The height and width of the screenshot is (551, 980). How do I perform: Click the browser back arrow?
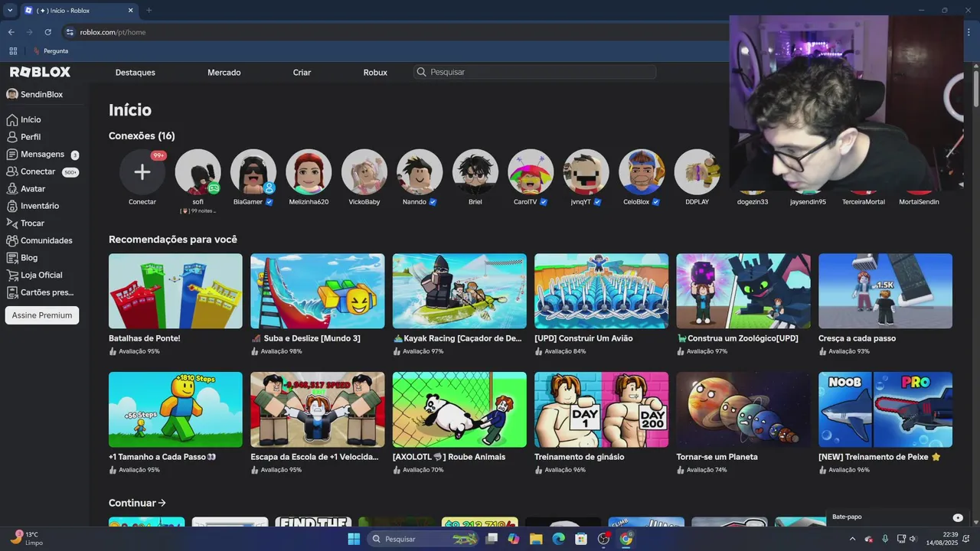click(11, 32)
